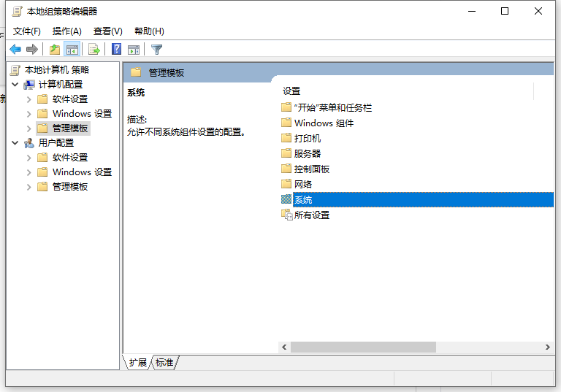Select the 控制面板 folder in the list
The height and width of the screenshot is (392, 561).
(x=312, y=169)
